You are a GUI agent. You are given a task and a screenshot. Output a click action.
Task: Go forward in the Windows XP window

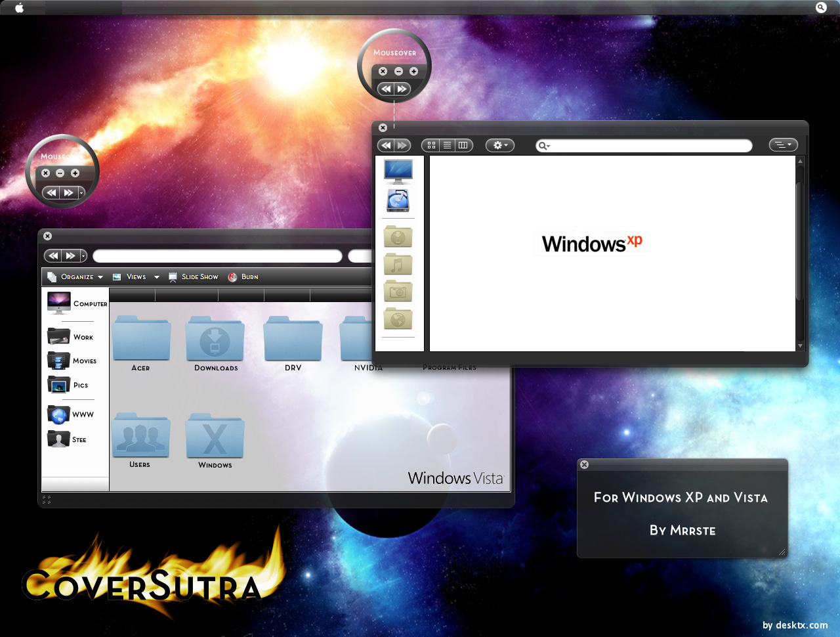pos(402,145)
